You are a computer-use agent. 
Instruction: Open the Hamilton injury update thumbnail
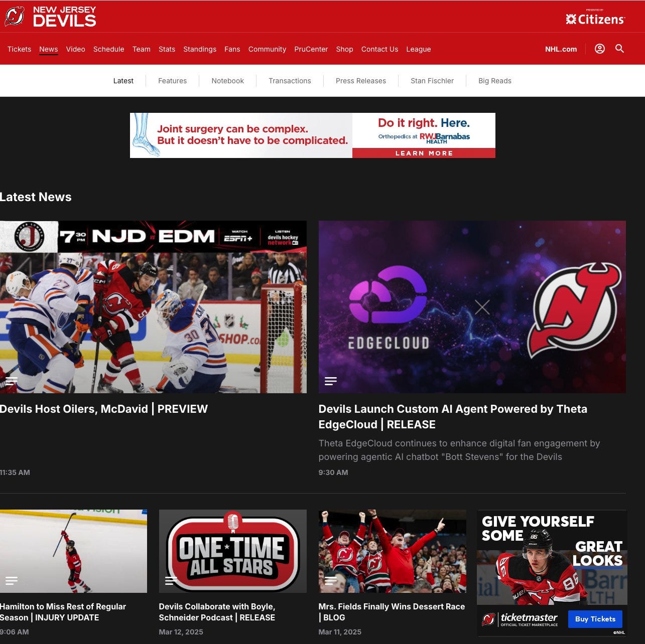[73, 551]
